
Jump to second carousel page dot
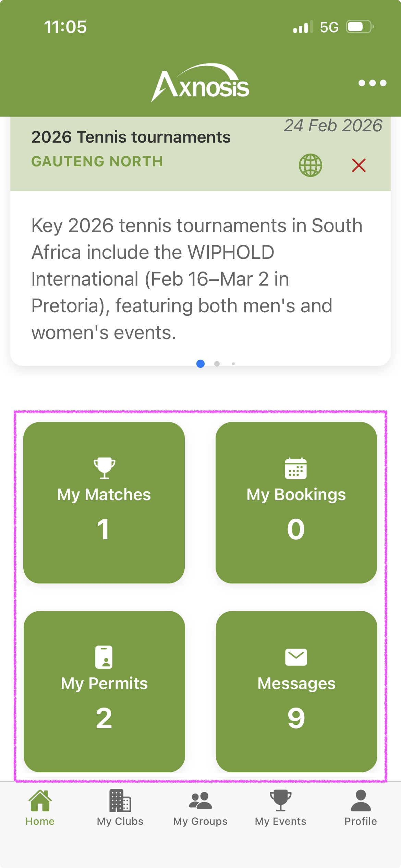click(x=217, y=364)
